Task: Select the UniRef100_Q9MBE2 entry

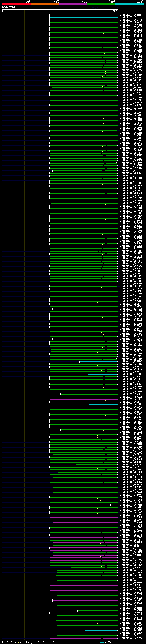Action: [x=131, y=30]
